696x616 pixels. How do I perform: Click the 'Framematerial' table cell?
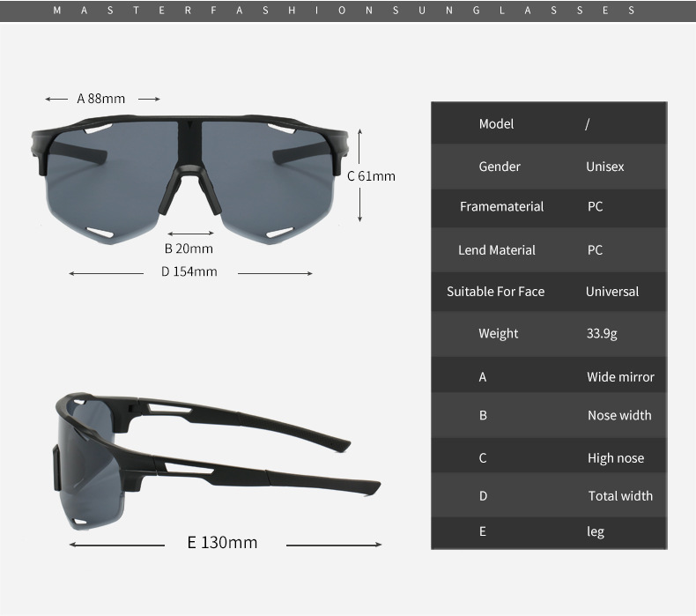click(x=501, y=206)
